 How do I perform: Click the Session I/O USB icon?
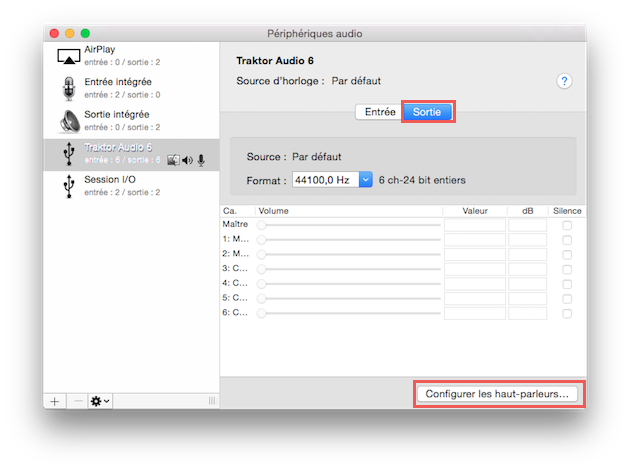(69, 186)
